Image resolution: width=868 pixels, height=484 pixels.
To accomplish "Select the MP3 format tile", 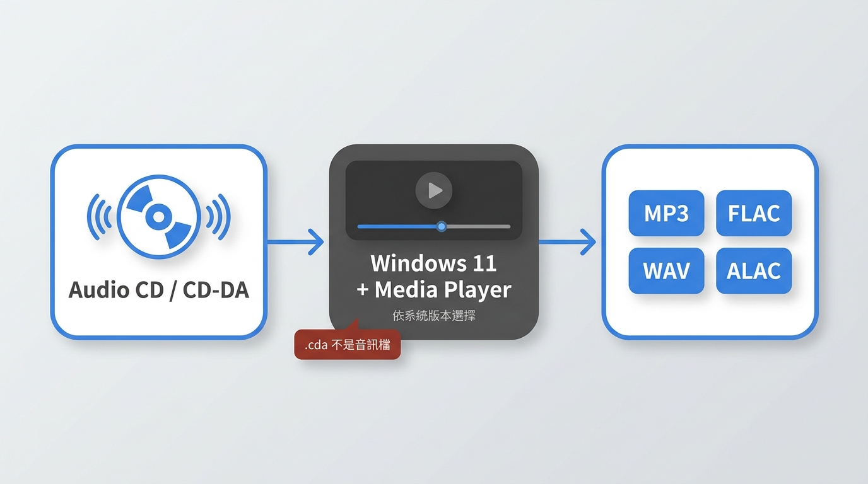I will pyautogui.click(x=666, y=214).
